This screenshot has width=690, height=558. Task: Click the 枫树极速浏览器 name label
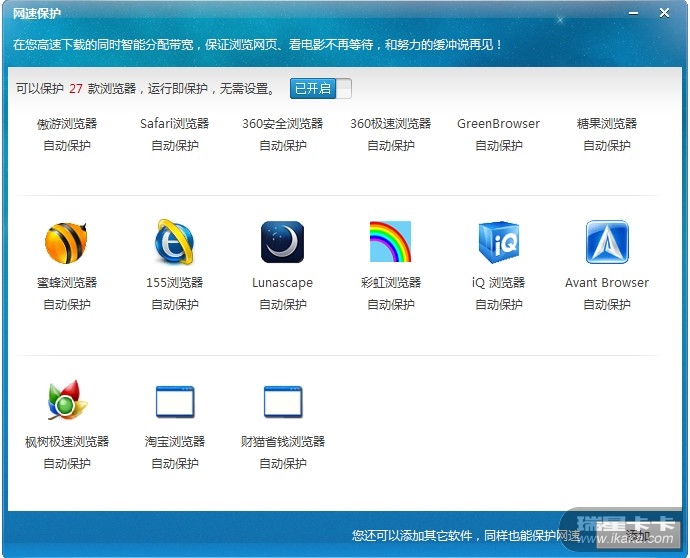[x=67, y=441]
